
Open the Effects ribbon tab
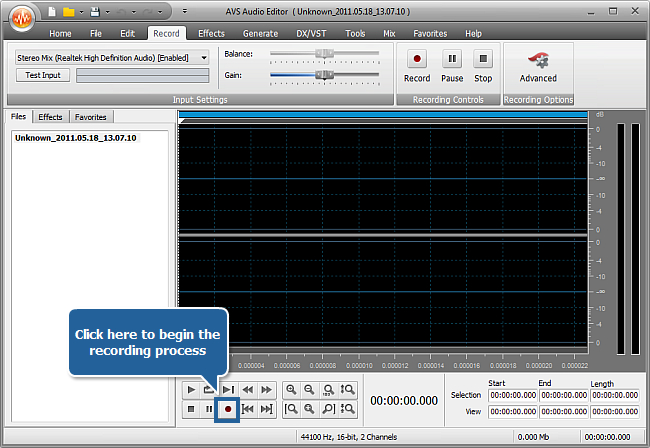[x=211, y=34]
